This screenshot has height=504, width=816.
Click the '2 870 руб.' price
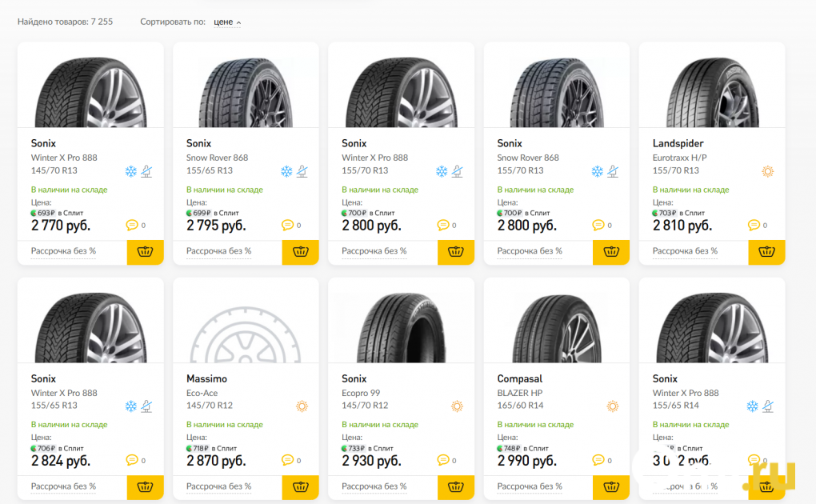click(216, 462)
